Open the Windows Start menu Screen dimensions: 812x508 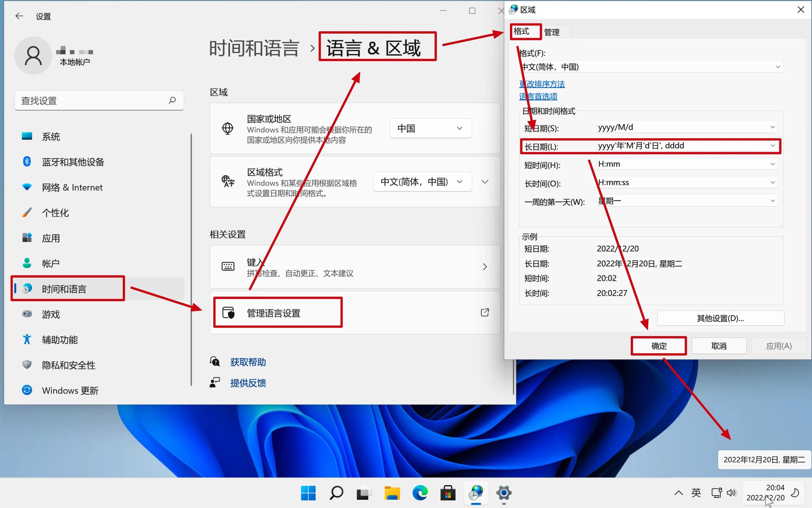point(308,493)
